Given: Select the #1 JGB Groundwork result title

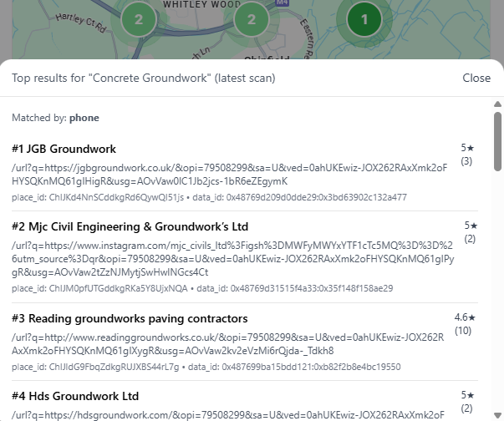Looking at the screenshot, I should (x=64, y=149).
